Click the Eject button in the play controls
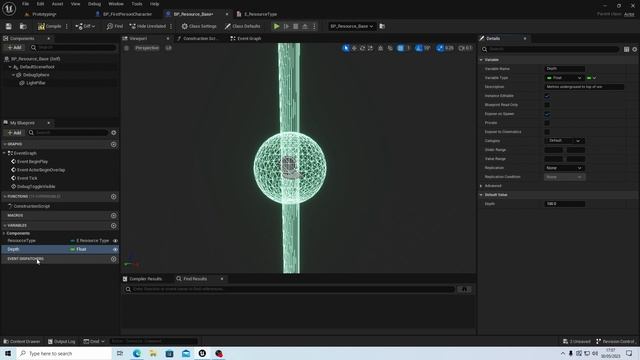640x360 pixels. coord(305,26)
